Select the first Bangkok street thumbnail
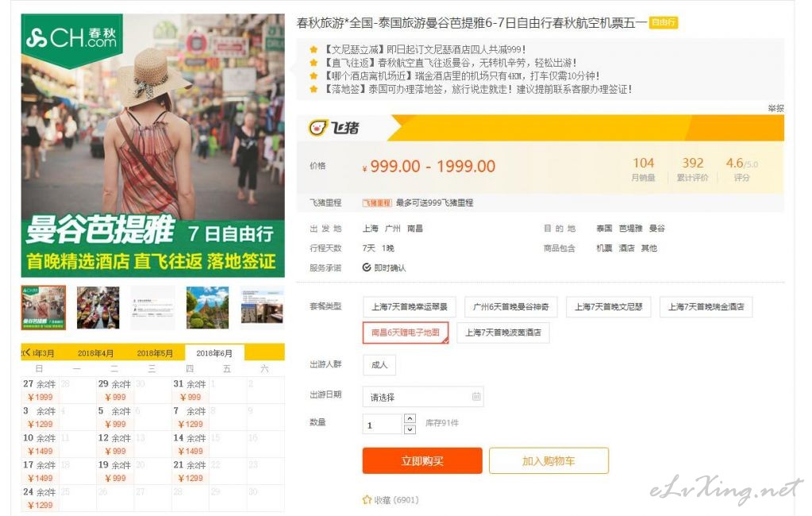The image size is (812, 516). [44, 307]
